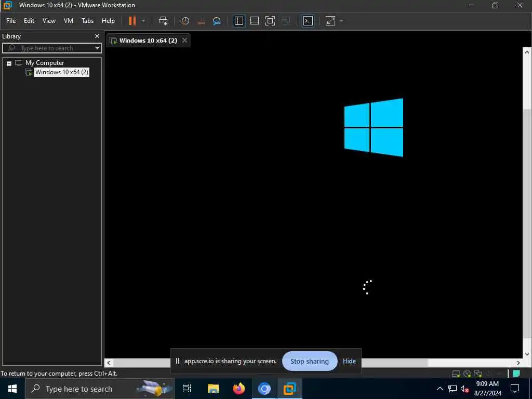
Task: Click the CD/DVD drive status bar icon
Action: pyautogui.click(x=467, y=374)
